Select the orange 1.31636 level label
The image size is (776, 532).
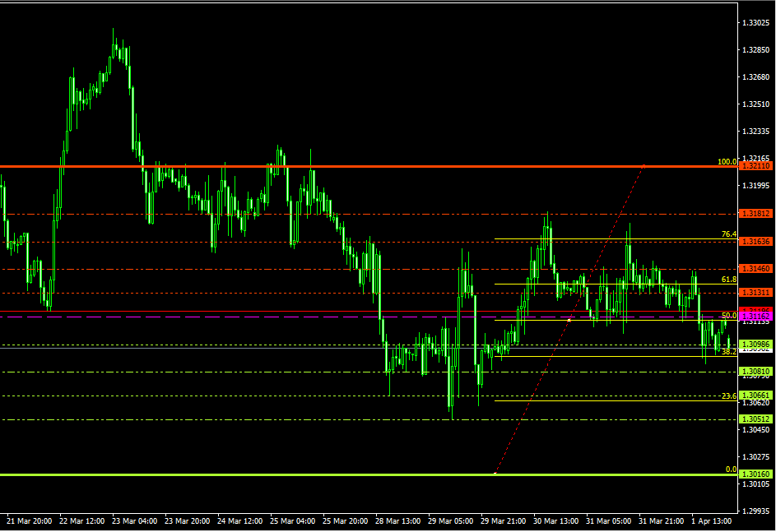tap(755, 242)
